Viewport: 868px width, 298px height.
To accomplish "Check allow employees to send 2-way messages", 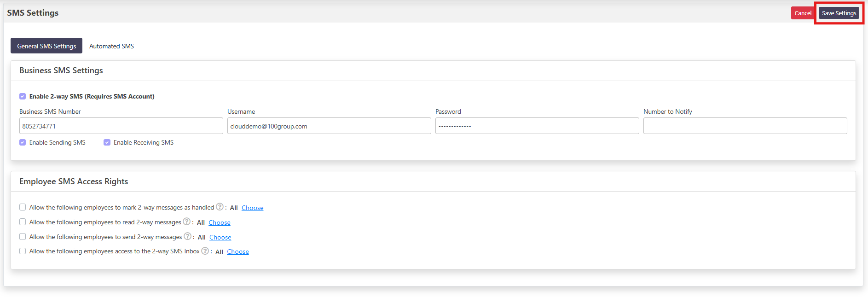I will pos(23,237).
